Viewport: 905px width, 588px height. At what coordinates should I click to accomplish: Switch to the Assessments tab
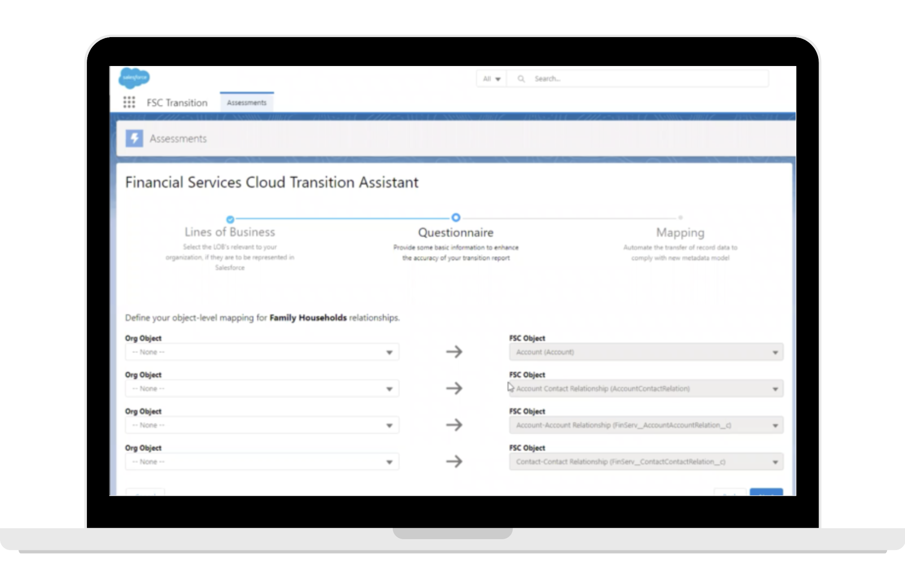point(247,103)
